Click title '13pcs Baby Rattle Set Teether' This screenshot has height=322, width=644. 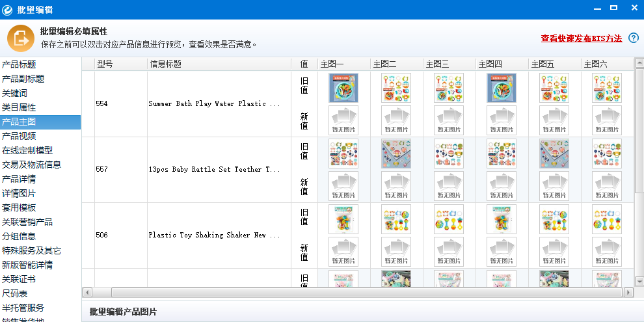[x=214, y=170]
